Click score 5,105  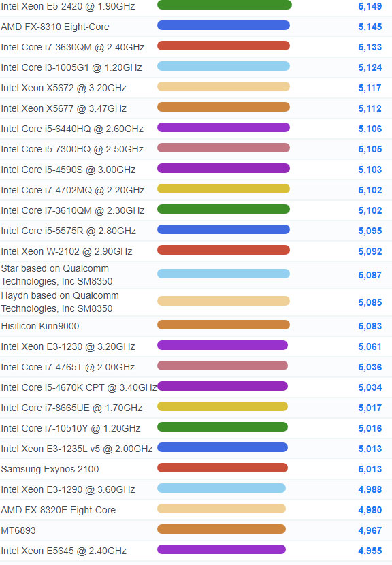click(370, 149)
